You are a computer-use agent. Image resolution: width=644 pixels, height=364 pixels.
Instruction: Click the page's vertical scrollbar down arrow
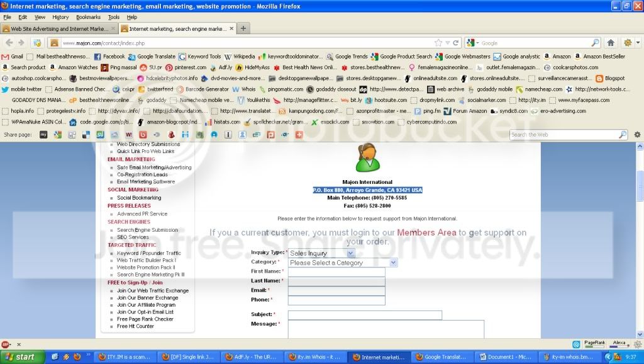(x=640, y=334)
